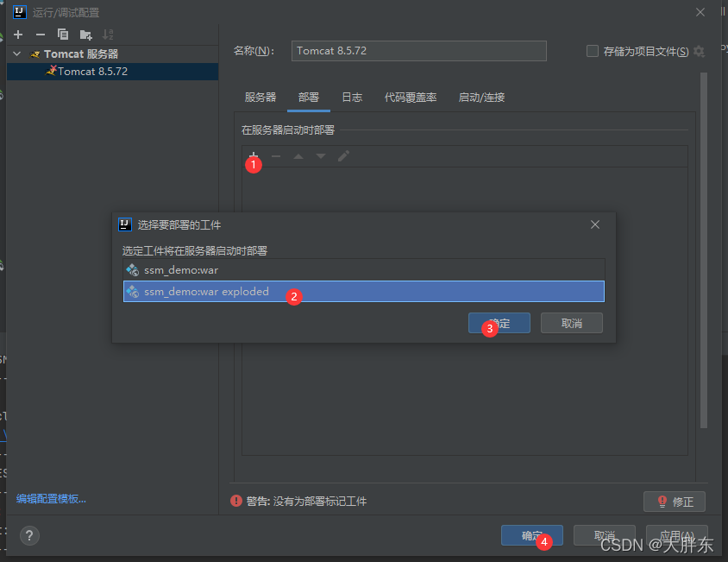Click the IntelliJ logo in title bar
This screenshot has height=562, width=728.
(20, 12)
